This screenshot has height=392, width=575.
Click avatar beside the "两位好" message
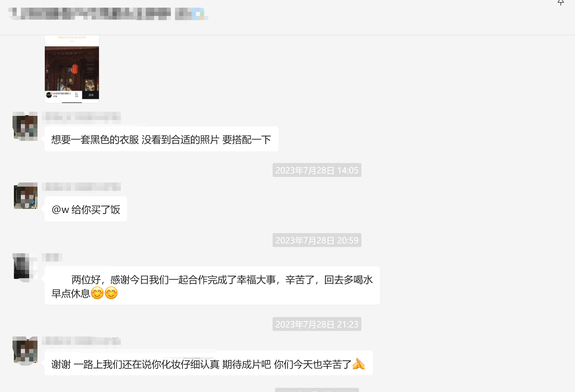(x=25, y=266)
